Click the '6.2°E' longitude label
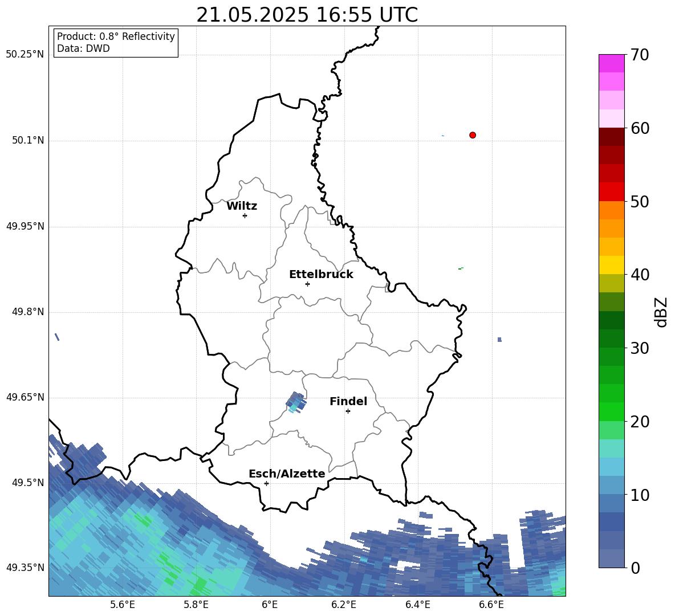 [x=344, y=605]
